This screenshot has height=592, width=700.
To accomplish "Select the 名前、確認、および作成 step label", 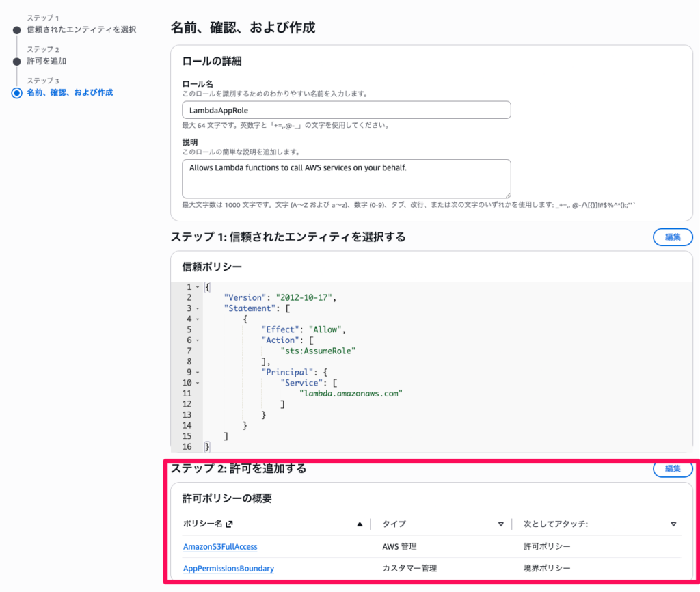I will [70, 93].
